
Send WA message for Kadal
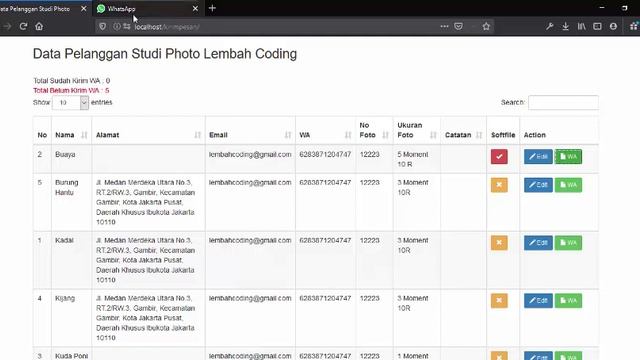(x=569, y=243)
